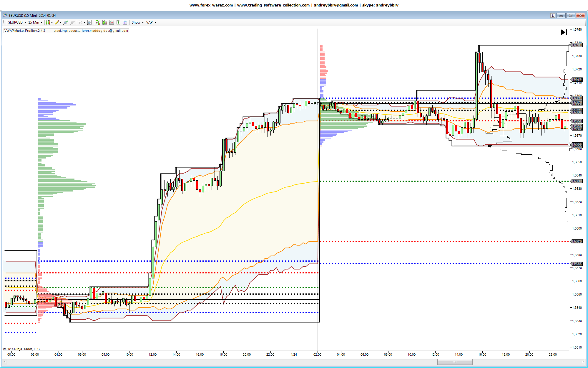
Task: Click the horizontal scrollbar thumb
Action: pyautogui.click(x=455, y=362)
